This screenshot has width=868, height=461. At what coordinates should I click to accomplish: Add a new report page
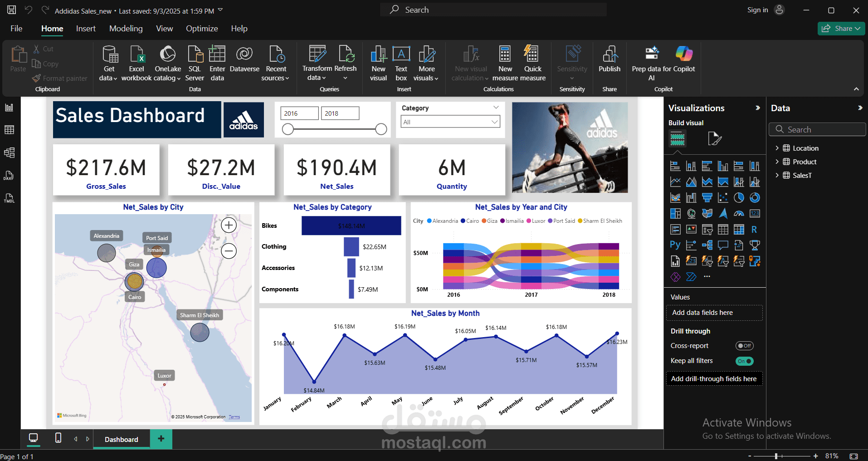(161, 438)
